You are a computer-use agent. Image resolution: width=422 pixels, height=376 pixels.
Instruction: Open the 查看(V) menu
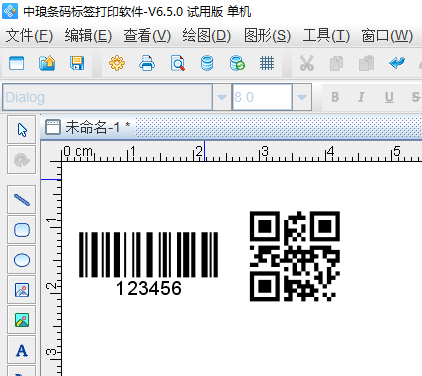(147, 35)
